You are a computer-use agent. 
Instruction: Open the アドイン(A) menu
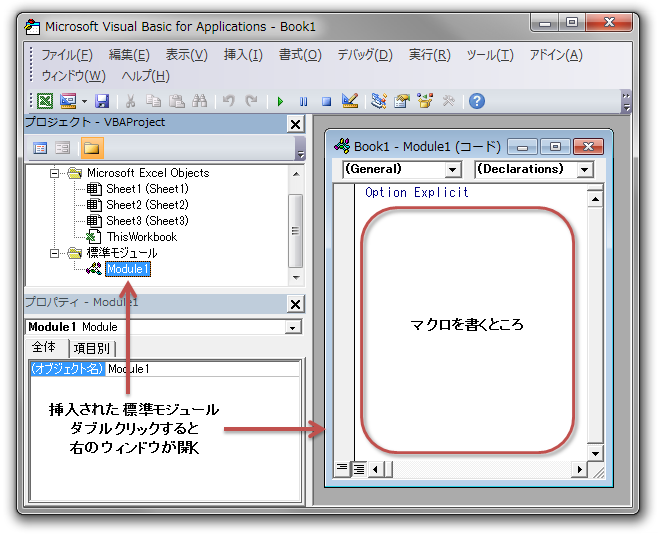(x=556, y=55)
